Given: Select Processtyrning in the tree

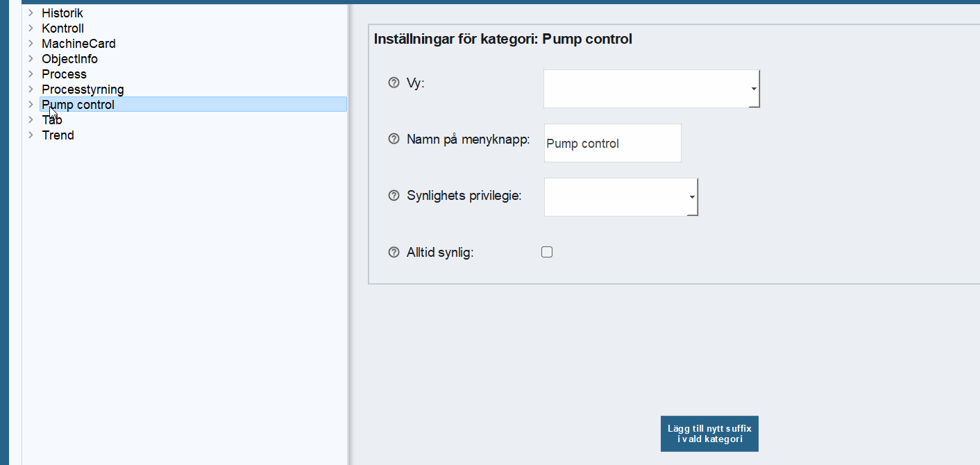Looking at the screenshot, I should [x=83, y=90].
